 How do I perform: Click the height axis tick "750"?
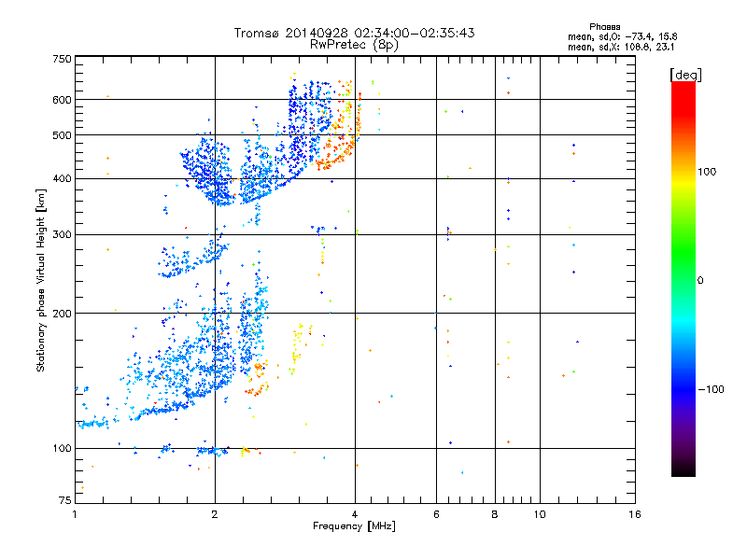pyautogui.click(x=62, y=59)
